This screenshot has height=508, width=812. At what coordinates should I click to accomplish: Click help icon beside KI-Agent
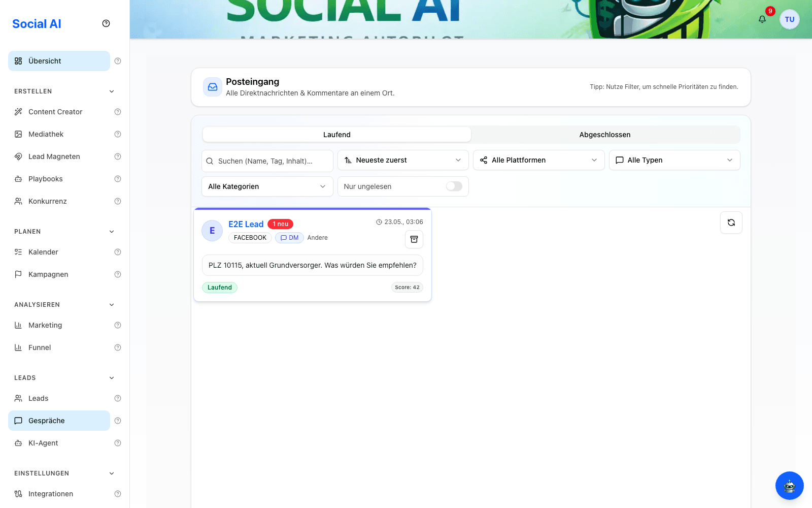118,443
